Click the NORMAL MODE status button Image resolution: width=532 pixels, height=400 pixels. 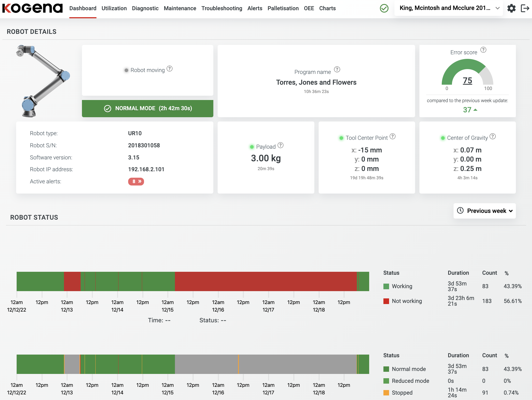(x=148, y=108)
